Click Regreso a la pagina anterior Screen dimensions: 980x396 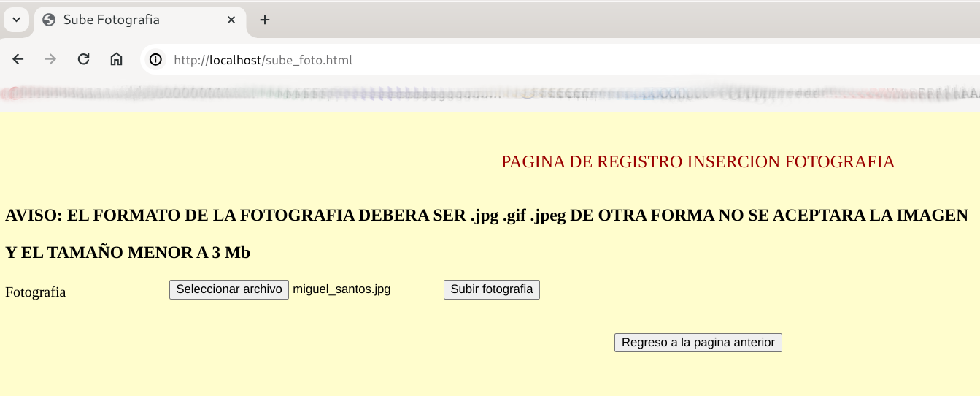tap(698, 343)
